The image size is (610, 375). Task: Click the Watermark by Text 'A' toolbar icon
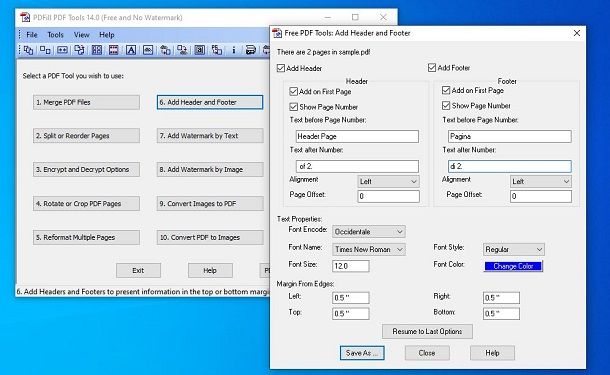(x=131, y=50)
